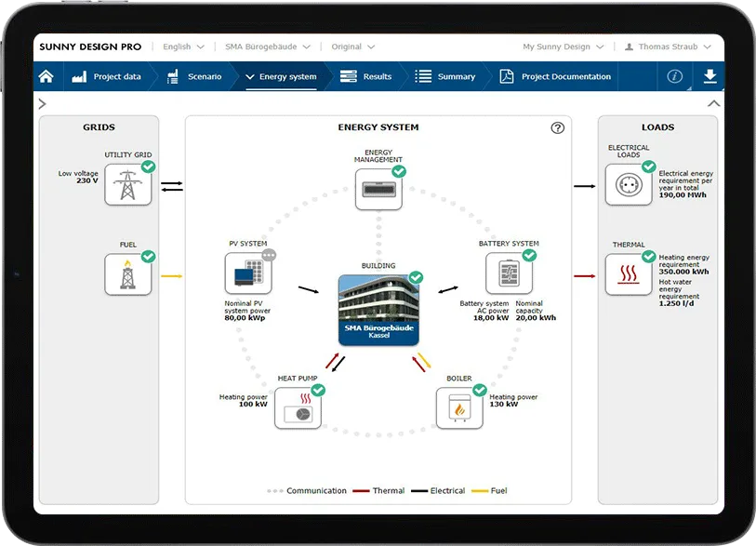This screenshot has height=546, width=756.
Task: Click the SUNNY DESIGN PRO logo text
Action: (90, 47)
